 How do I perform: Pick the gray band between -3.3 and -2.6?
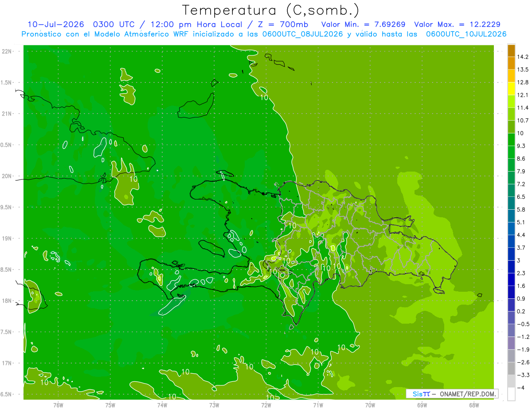coord(511,368)
